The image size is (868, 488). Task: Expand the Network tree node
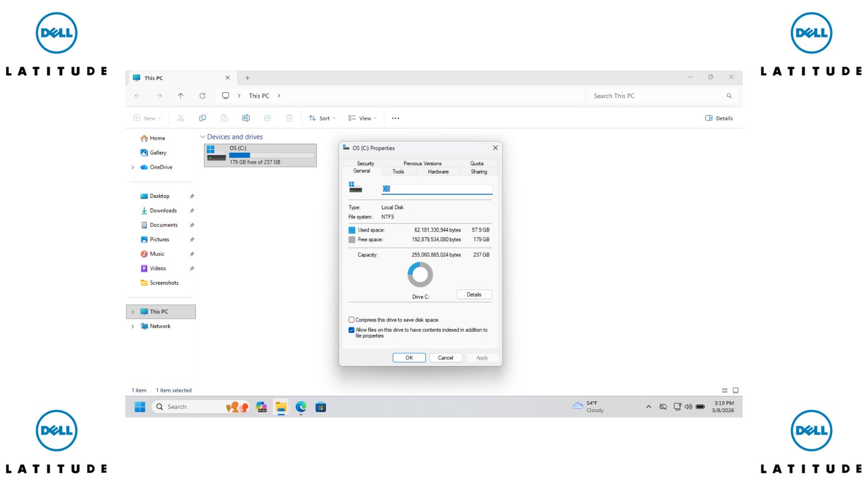point(132,326)
